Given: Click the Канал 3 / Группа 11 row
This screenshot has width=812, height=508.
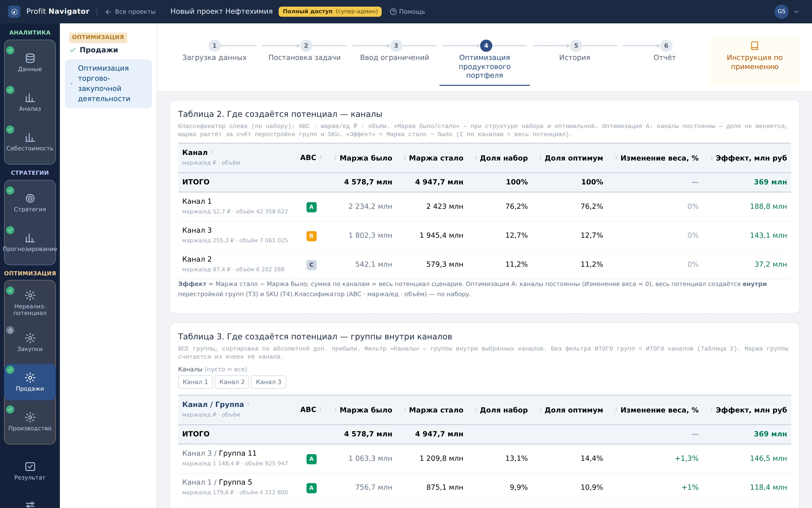Looking at the screenshot, I should point(484,459).
